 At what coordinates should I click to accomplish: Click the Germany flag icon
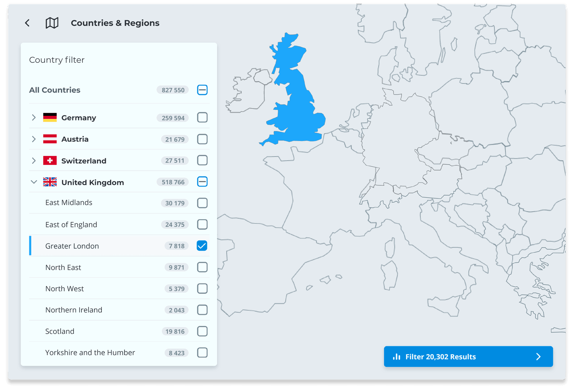click(x=50, y=118)
